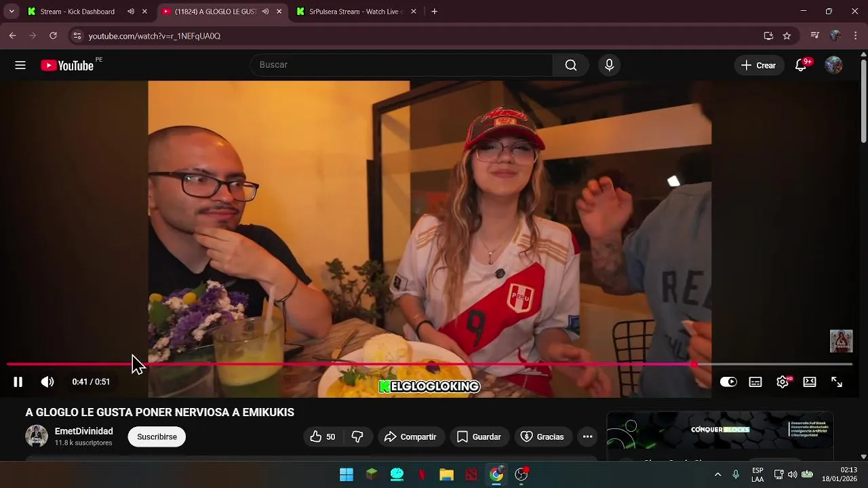Mute the video volume speaker
Viewport: 868px width, 488px height.
coord(47,382)
